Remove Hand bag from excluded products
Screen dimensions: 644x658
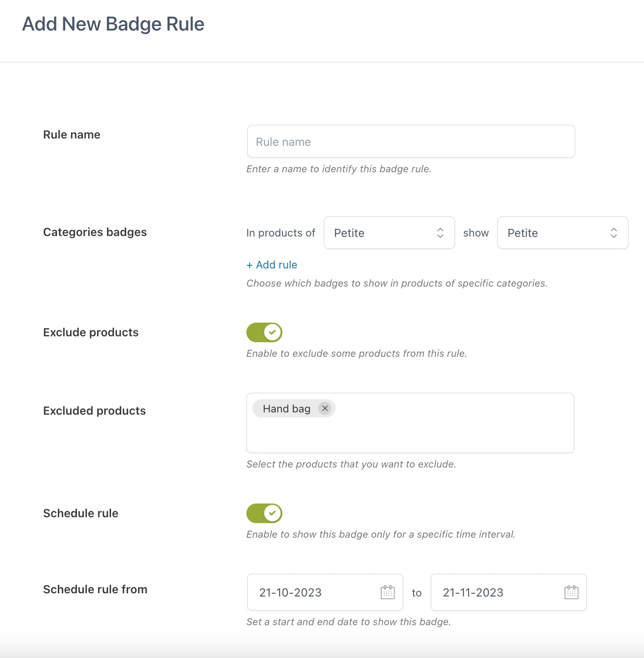click(x=325, y=408)
